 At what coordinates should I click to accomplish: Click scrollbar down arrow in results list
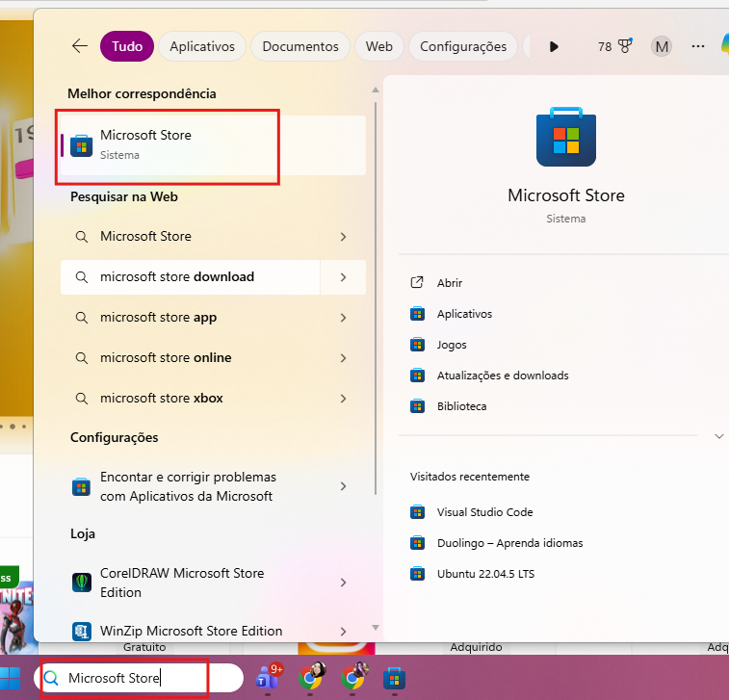coord(376,628)
